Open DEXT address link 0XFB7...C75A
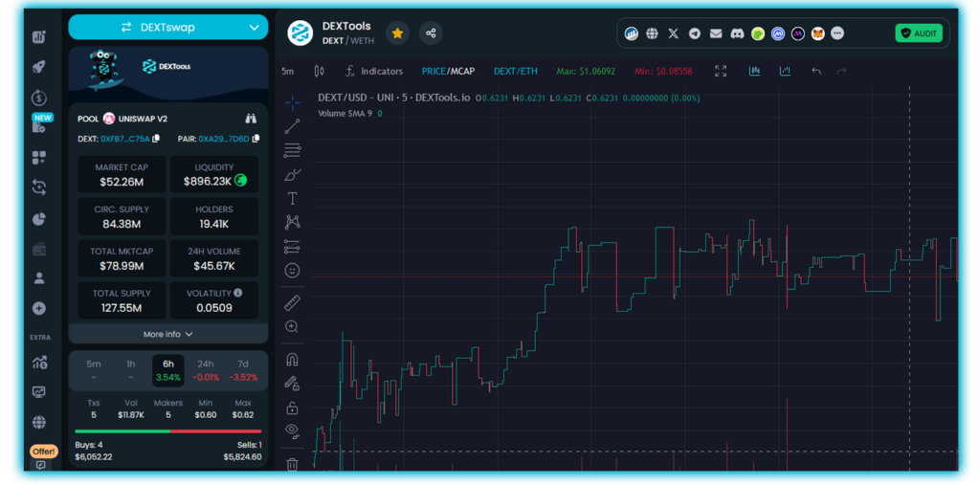Image resolution: width=980 pixels, height=485 pixels. click(x=125, y=139)
